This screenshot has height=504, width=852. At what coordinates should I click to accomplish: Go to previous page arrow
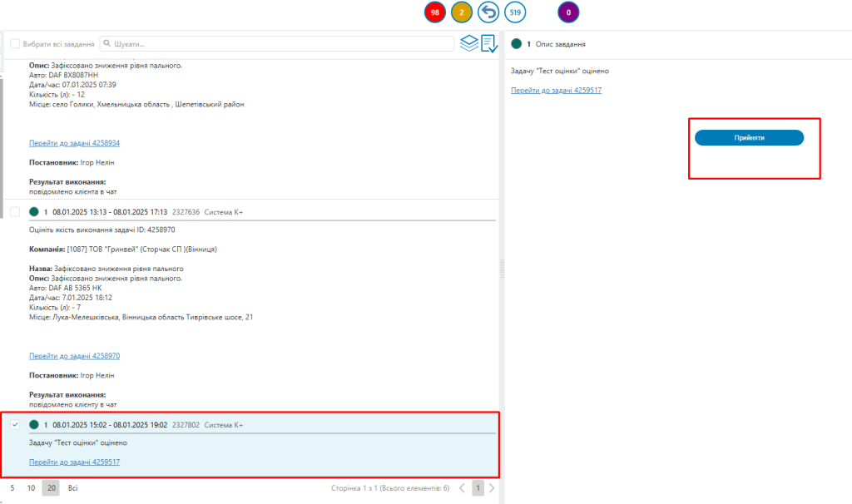(x=462, y=487)
